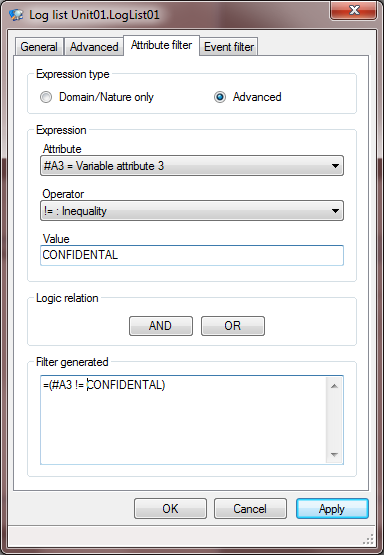Click the Log list window title icon

pyautogui.click(x=16, y=15)
